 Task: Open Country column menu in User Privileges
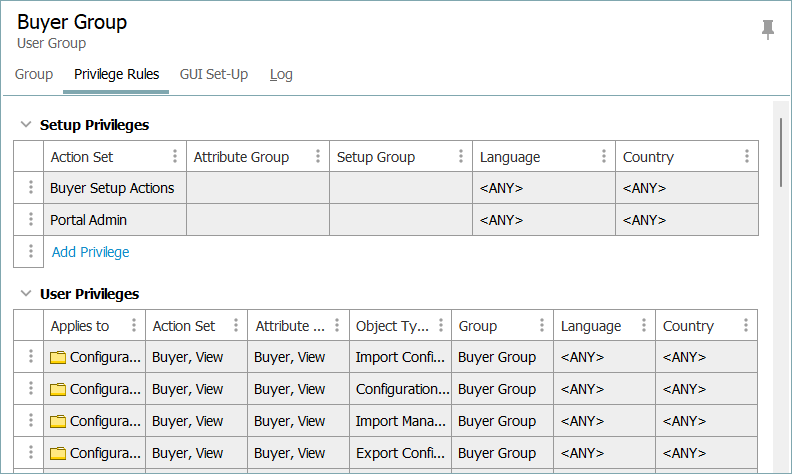click(x=746, y=325)
